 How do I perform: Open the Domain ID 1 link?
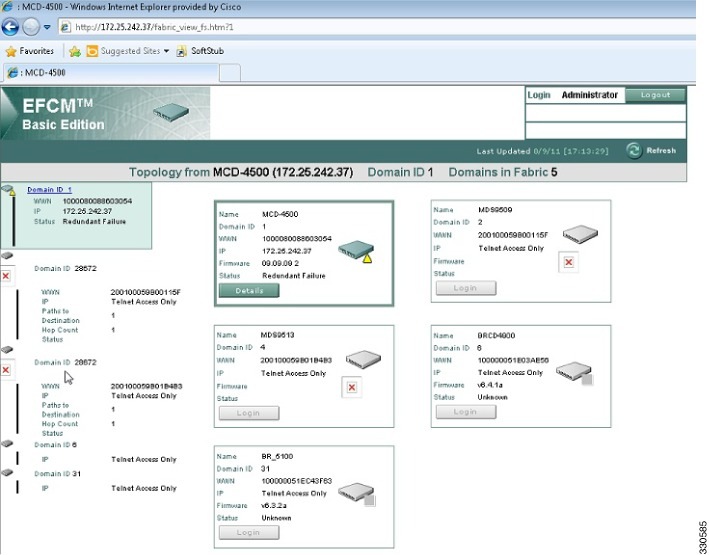[49, 190]
